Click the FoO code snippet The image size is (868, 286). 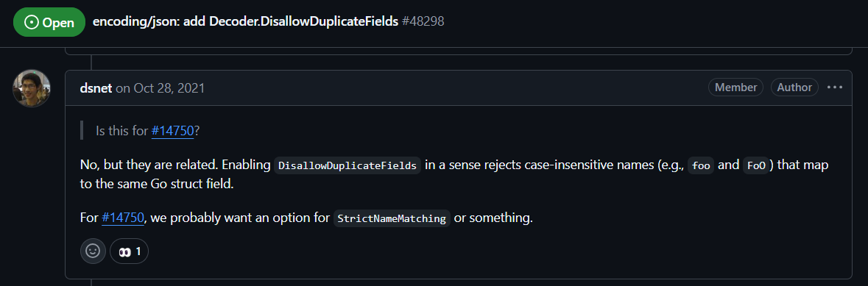point(756,166)
